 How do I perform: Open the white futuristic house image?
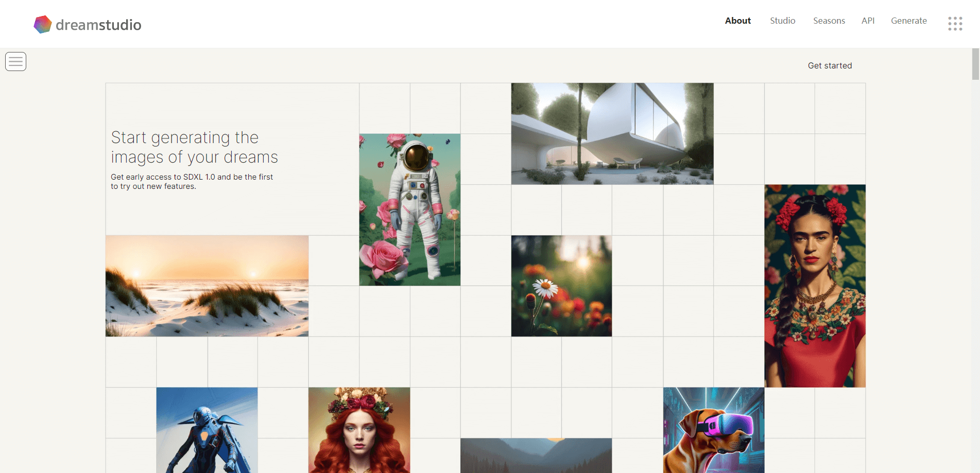pos(612,134)
